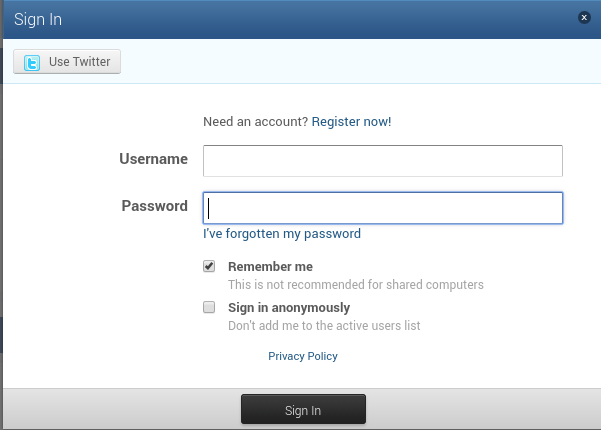The width and height of the screenshot is (601, 430).
Task: Enable the Sign in anonymously checkbox
Action: click(209, 307)
